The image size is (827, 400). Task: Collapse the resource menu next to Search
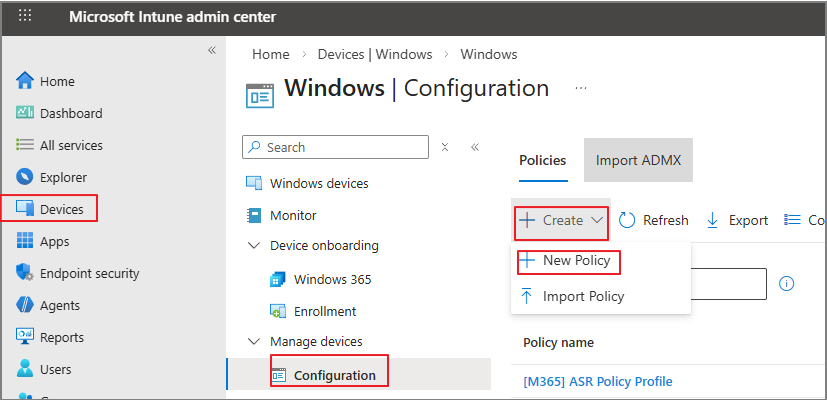pos(475,147)
